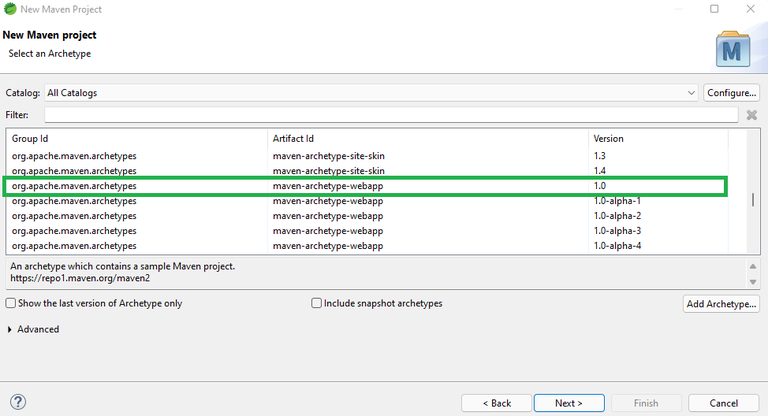Screen dimensions: 768x416
Task: Open the Catalog dropdown
Action: (x=691, y=93)
